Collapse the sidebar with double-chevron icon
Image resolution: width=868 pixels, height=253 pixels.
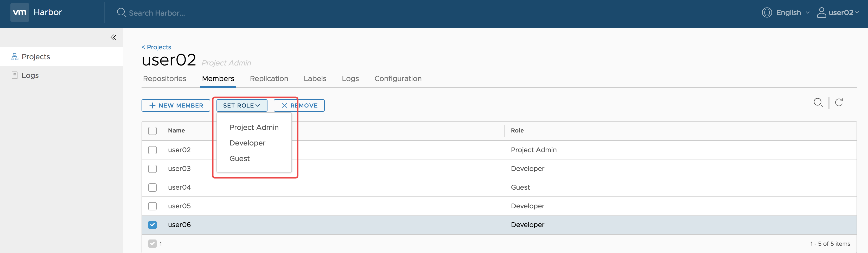pos(113,37)
